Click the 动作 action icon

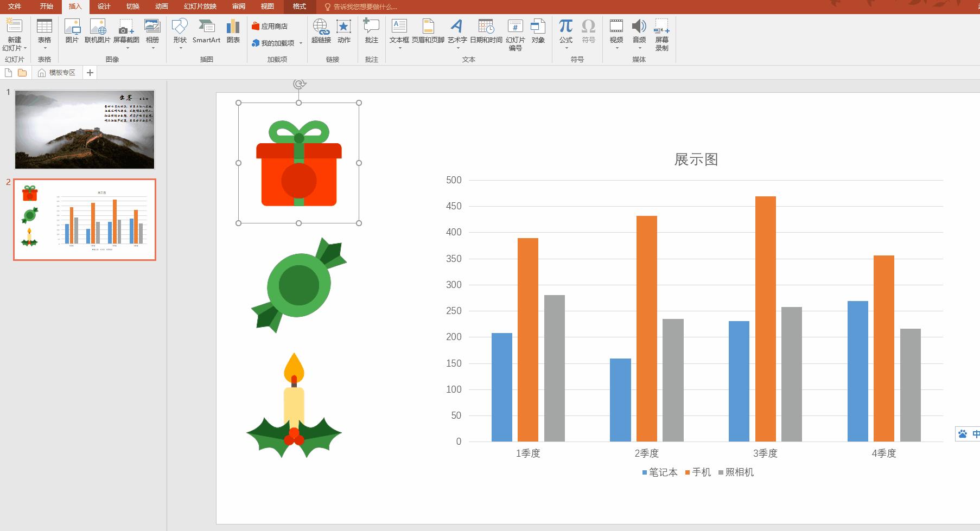click(344, 31)
